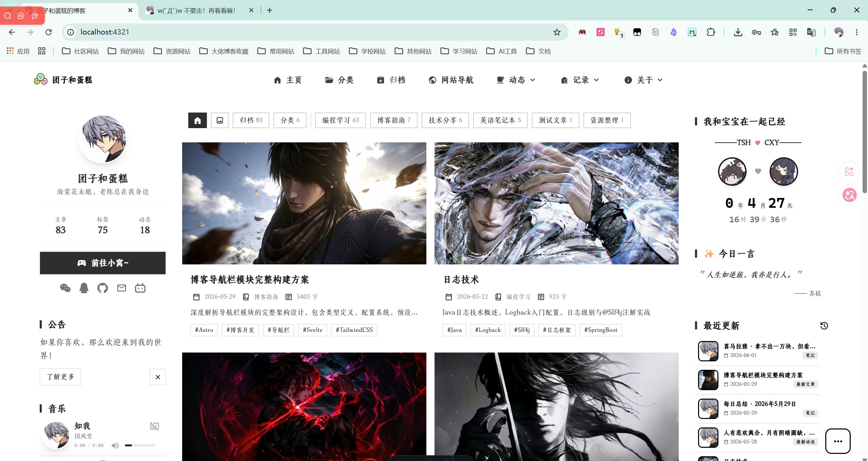Expand the 动态 navigation dropdown
This screenshot has height=461, width=868.
pos(516,80)
